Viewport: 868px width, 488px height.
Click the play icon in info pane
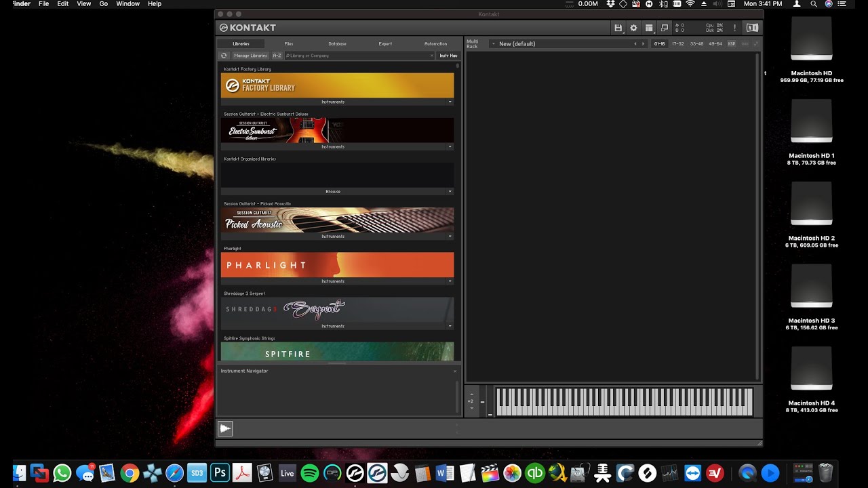tap(225, 428)
